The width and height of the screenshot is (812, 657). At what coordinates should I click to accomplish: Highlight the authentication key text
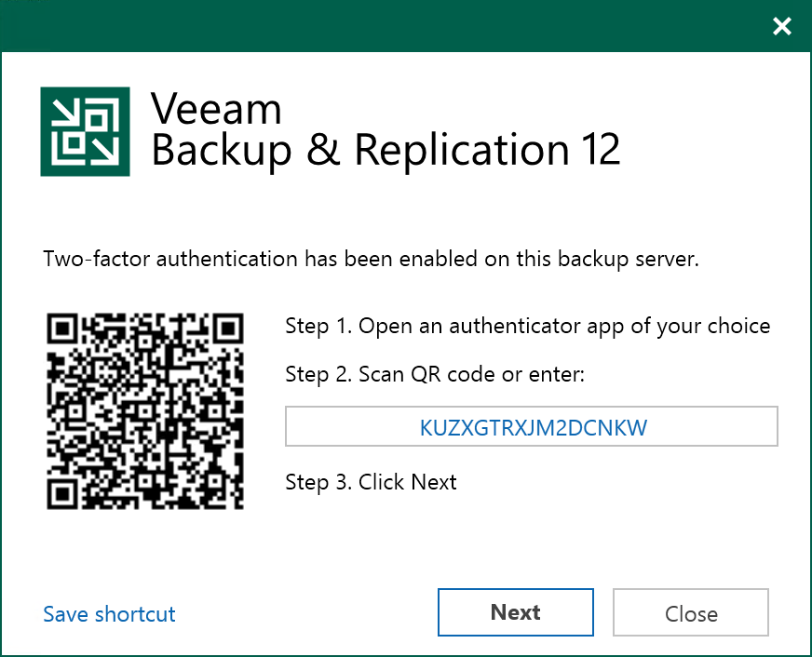coord(531,426)
